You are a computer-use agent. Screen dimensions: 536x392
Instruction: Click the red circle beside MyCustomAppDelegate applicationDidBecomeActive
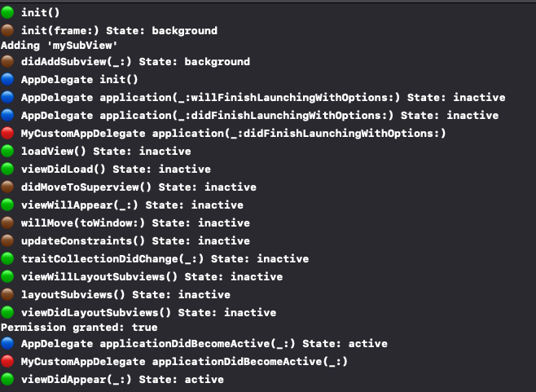[7, 361]
